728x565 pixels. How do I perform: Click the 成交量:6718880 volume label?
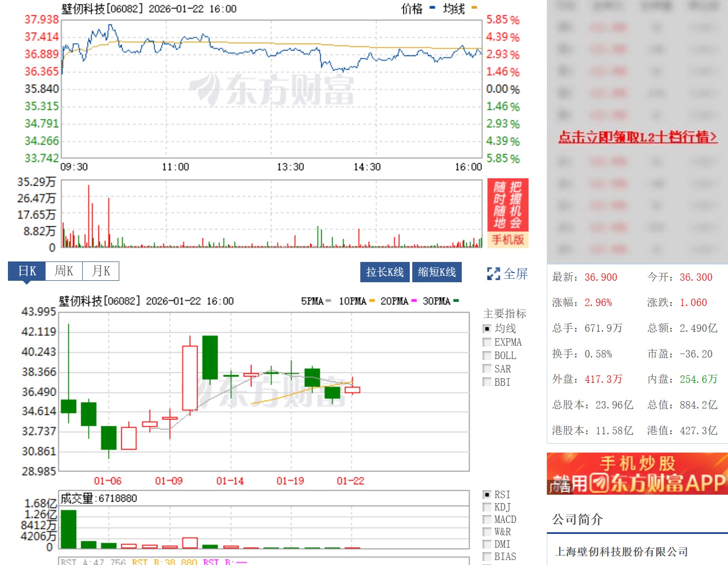point(98,498)
